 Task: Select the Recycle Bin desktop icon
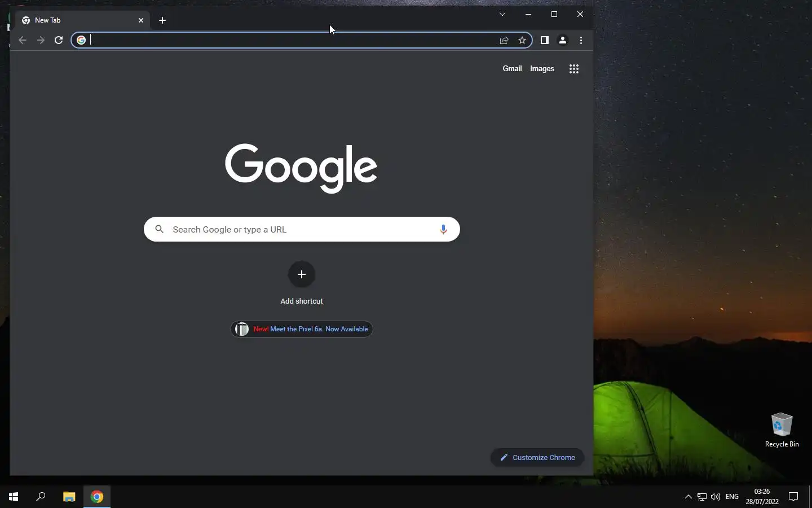(782, 430)
